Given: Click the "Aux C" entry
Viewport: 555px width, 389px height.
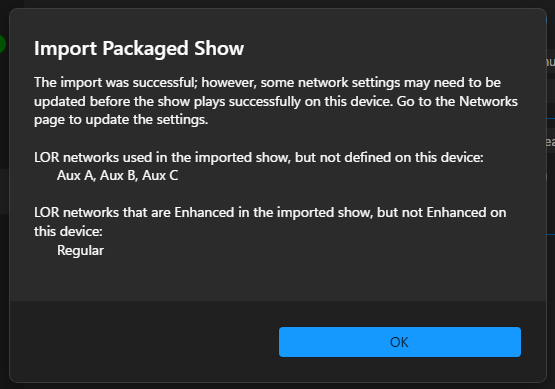Looking at the screenshot, I should (x=160, y=176).
